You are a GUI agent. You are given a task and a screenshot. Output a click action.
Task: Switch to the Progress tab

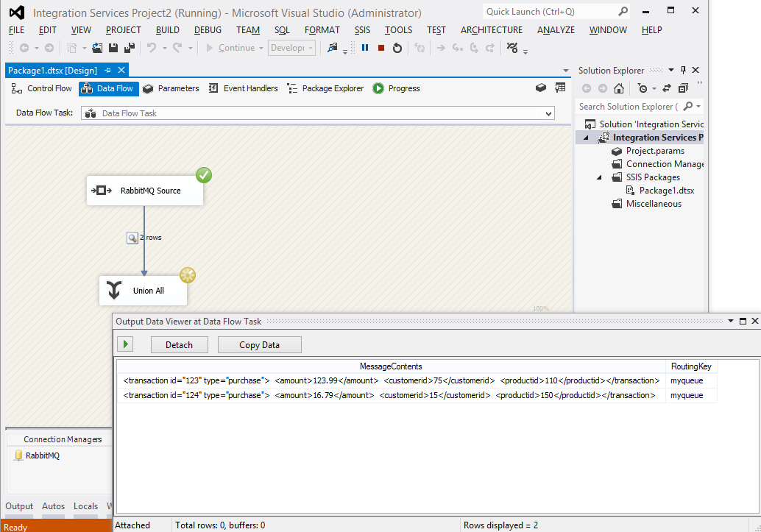tap(397, 88)
